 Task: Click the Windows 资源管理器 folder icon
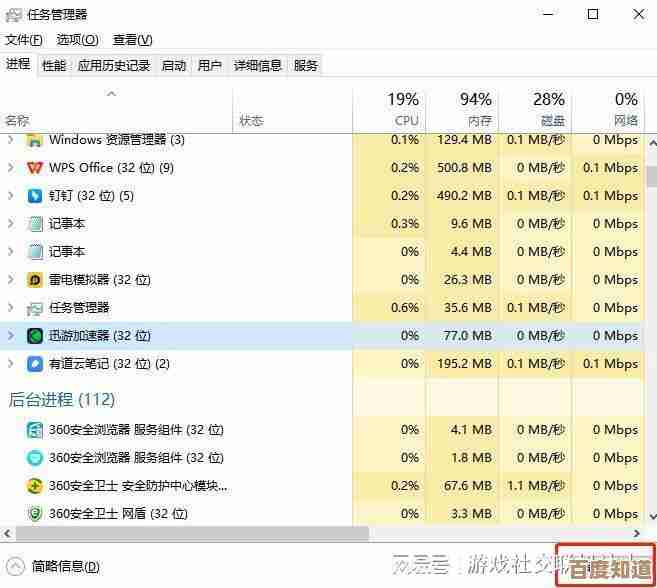coord(35,140)
